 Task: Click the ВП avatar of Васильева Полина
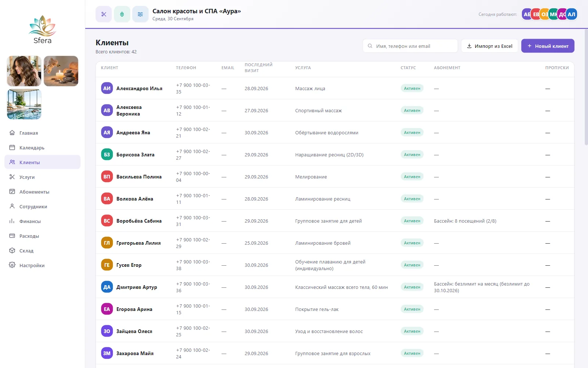click(x=107, y=177)
